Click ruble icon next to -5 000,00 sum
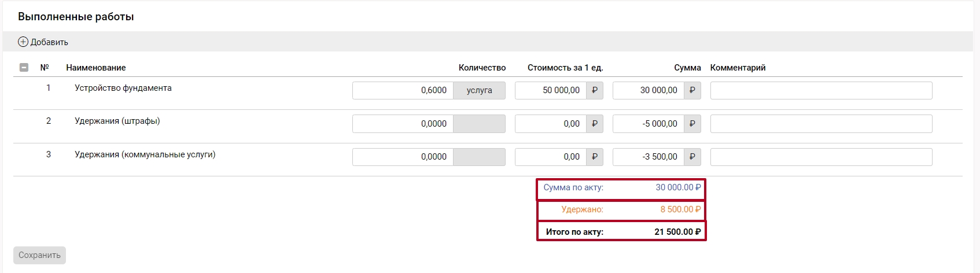Viewport: 980px width, 273px height. [x=692, y=124]
